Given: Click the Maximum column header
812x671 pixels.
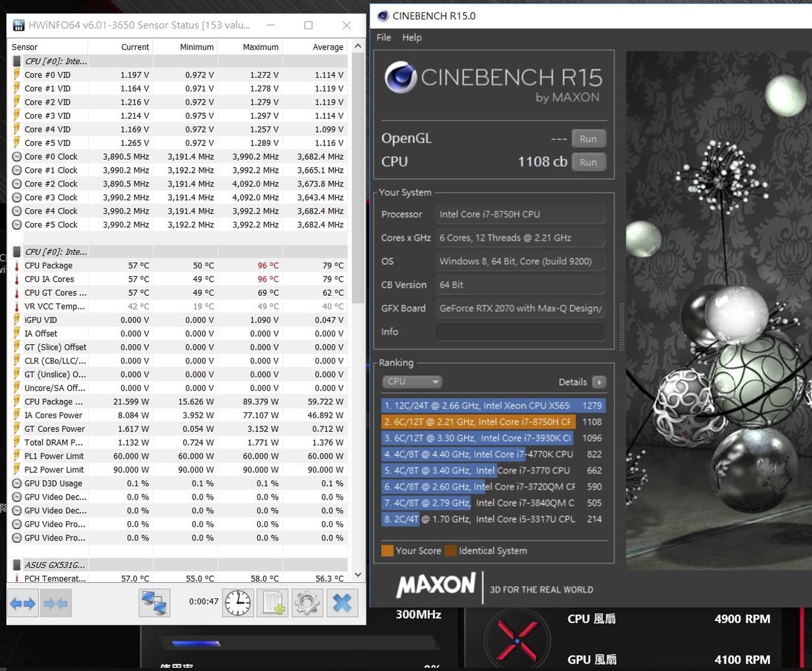Looking at the screenshot, I should (x=250, y=47).
